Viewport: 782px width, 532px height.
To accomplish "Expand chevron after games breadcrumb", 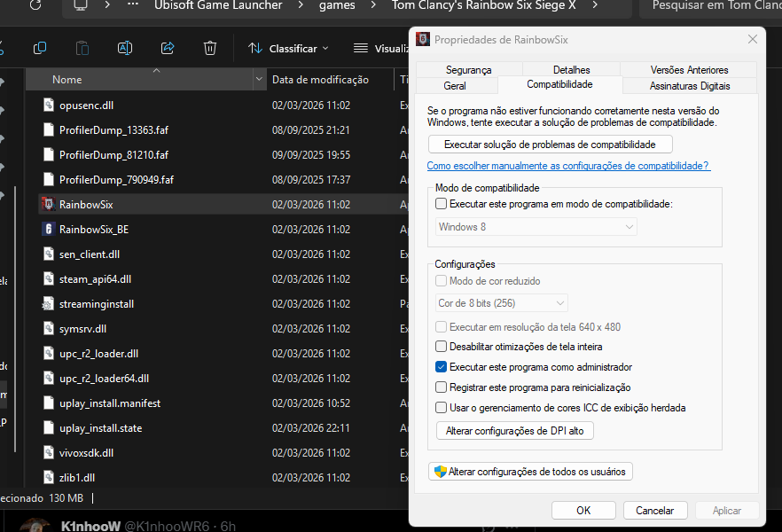I will pyautogui.click(x=373, y=5).
